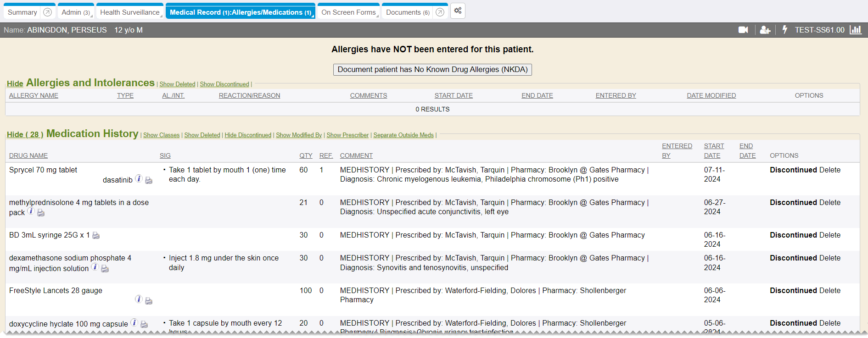The height and width of the screenshot is (338, 868).
Task: Hide the Allergies and Intolerances section
Action: click(15, 83)
